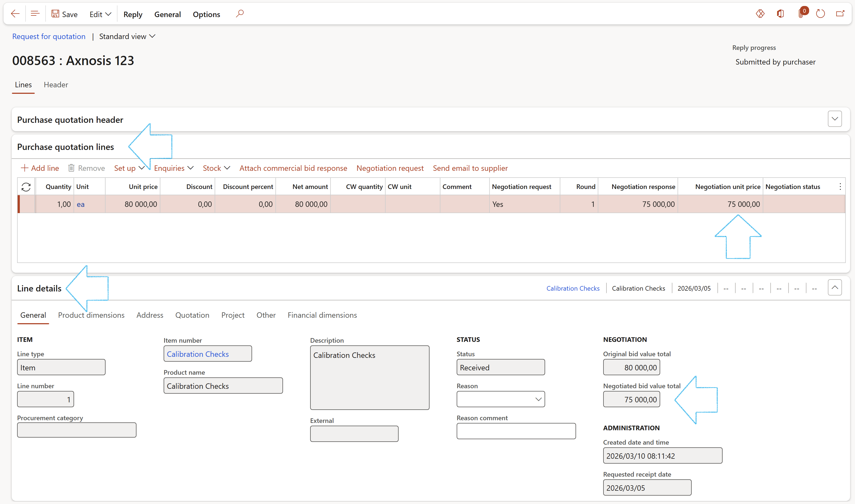Open the Power Apps diamond icon
Image resolution: width=855 pixels, height=504 pixels.
point(760,14)
